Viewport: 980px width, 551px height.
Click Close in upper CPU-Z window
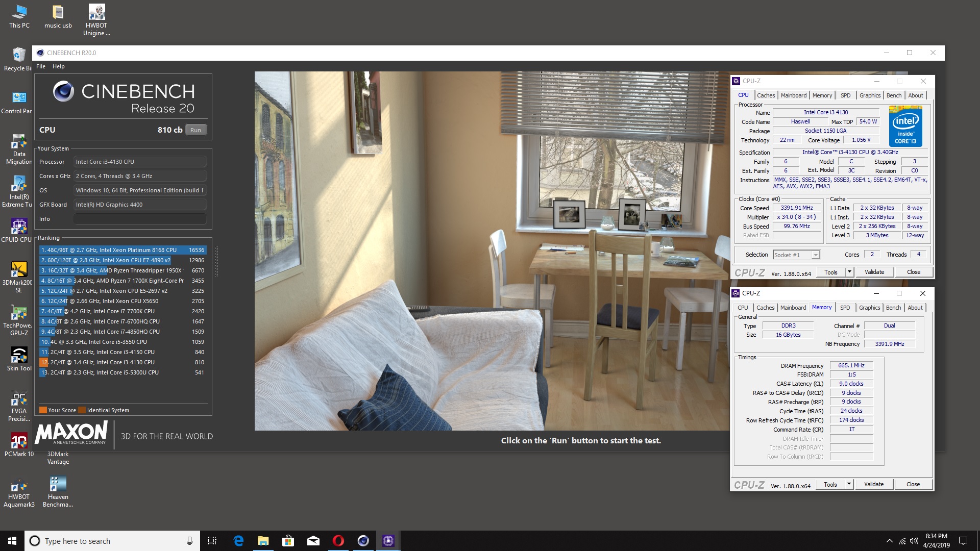click(x=914, y=272)
